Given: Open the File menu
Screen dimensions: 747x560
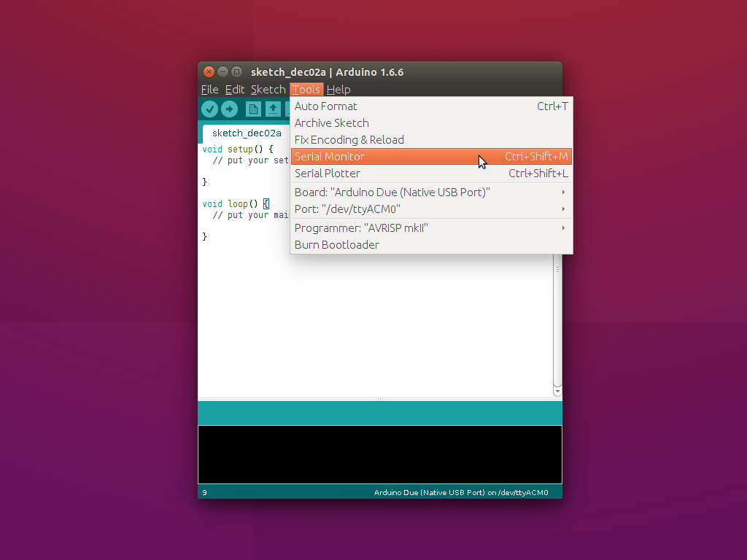Looking at the screenshot, I should 209,90.
